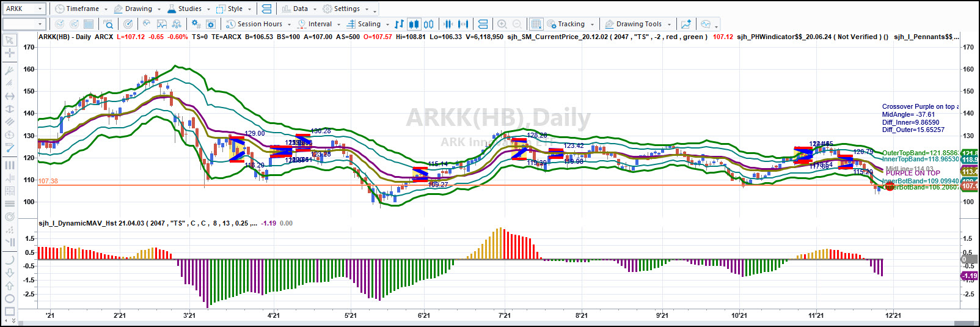The height and width of the screenshot is (327, 980).
Task: Click the 11'21 date axis label
Action: [816, 315]
